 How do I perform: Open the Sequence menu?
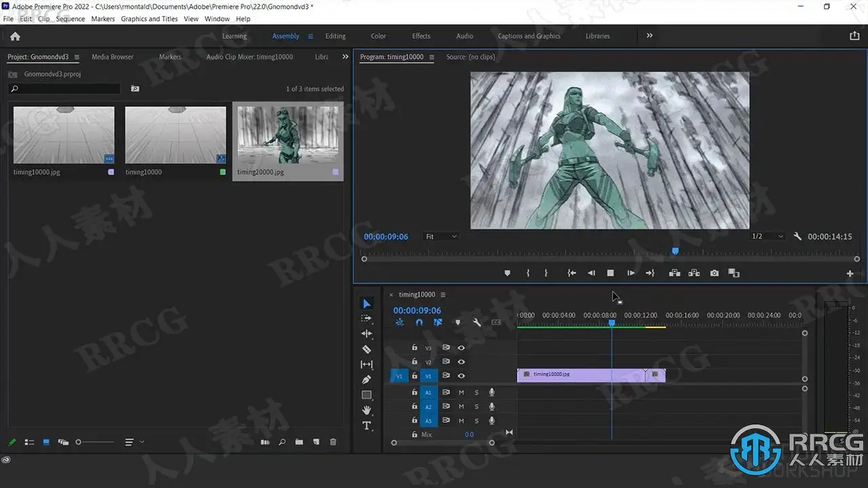click(x=70, y=19)
